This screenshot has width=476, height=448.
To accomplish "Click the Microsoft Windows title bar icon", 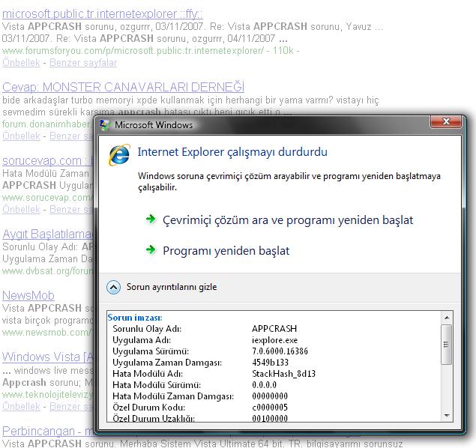I will tap(104, 124).
